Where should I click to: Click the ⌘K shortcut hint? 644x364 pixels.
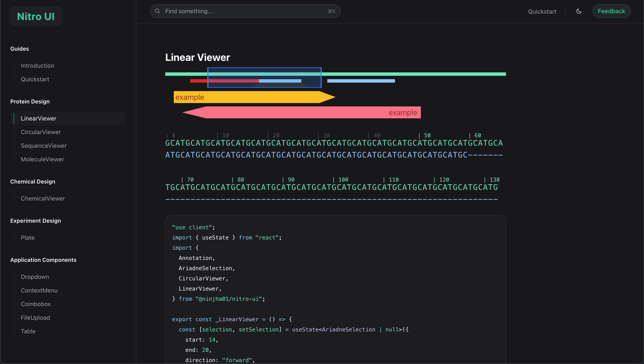[x=331, y=11]
